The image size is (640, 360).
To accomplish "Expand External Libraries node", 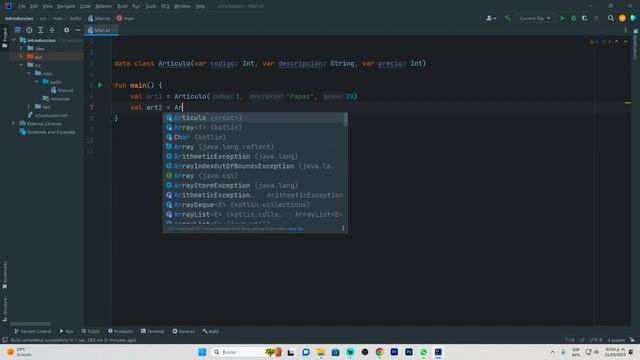I will point(13,124).
